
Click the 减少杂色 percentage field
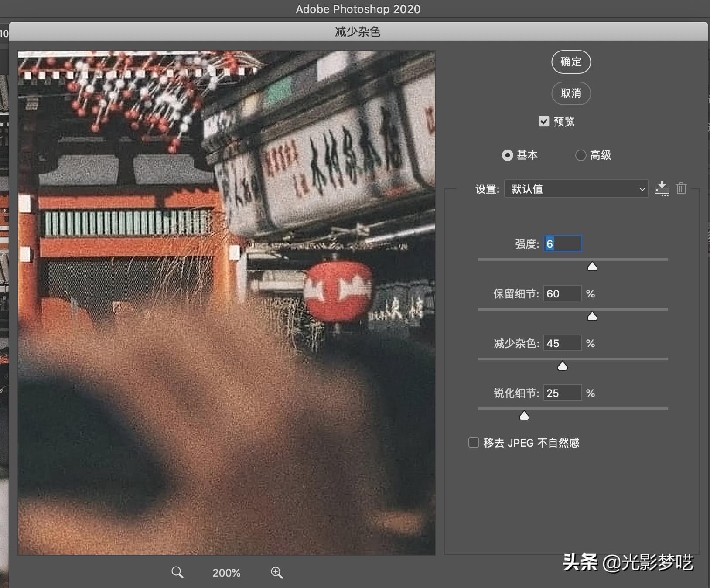563,343
